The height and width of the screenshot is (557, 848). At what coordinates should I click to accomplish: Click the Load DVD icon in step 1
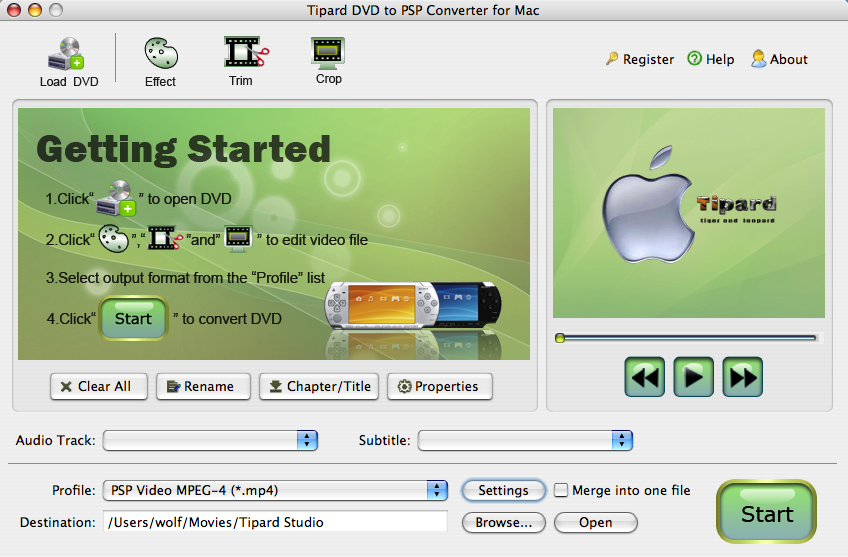[x=116, y=198]
